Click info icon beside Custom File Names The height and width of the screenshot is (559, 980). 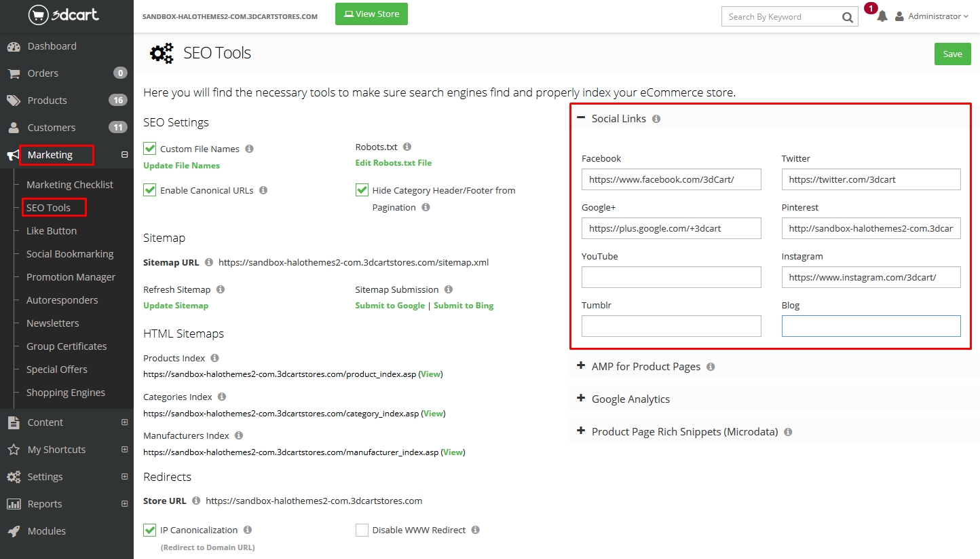tap(249, 149)
